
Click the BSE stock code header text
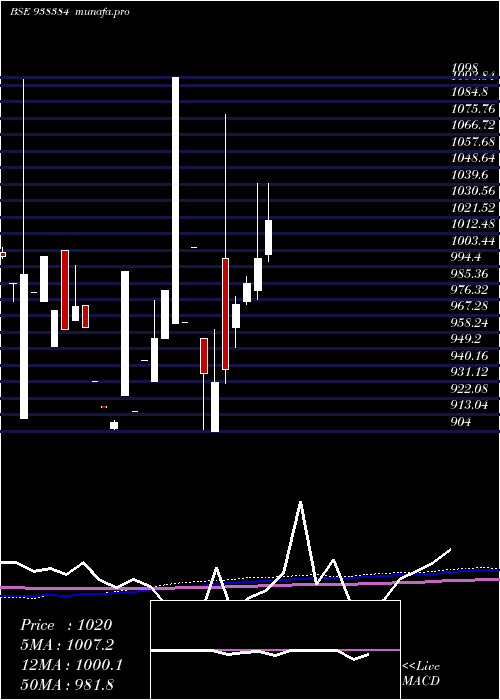39,12
